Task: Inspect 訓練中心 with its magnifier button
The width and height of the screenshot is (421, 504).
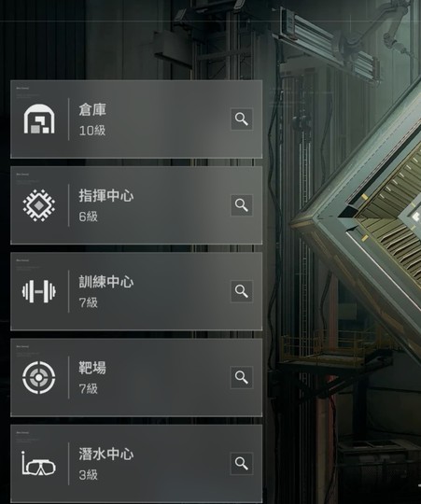Action: (x=242, y=291)
